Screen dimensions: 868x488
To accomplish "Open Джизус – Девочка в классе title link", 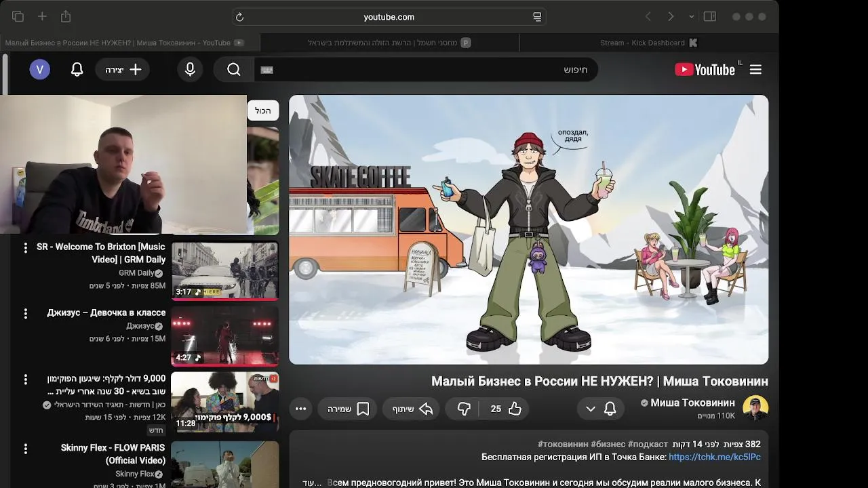I will (x=106, y=312).
